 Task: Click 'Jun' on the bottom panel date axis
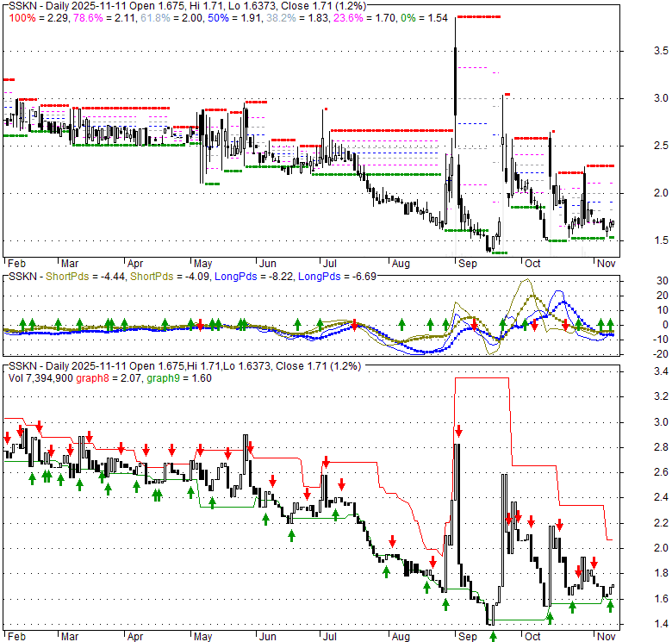coord(267,637)
